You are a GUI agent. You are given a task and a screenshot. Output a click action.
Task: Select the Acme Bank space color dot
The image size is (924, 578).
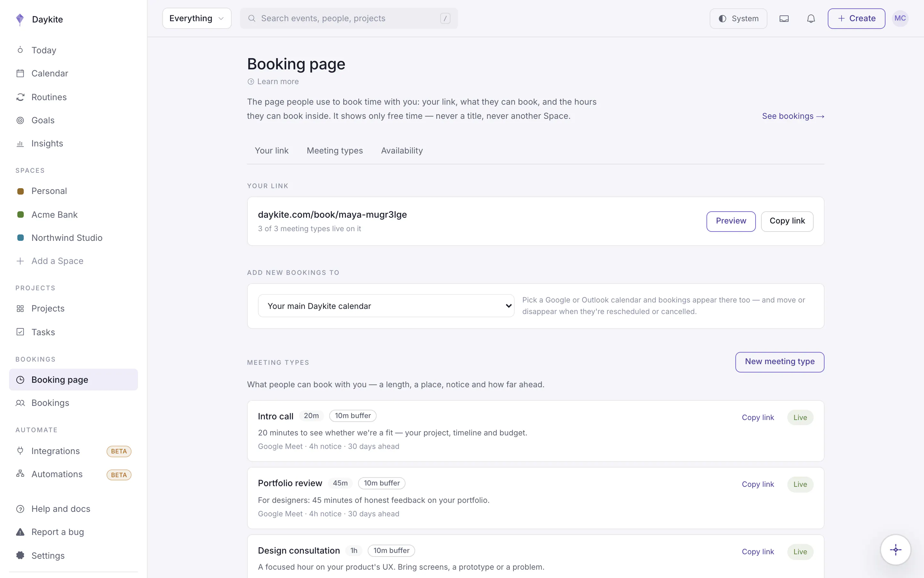[21, 215]
